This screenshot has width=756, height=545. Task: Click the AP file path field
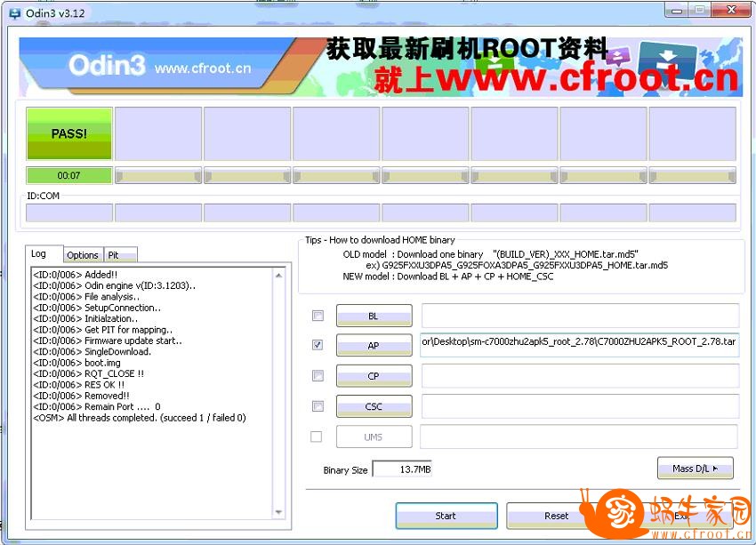point(579,345)
